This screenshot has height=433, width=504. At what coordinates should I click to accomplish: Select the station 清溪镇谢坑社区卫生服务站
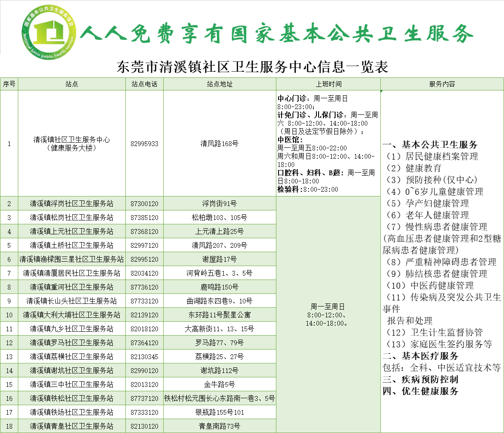[x=72, y=370]
